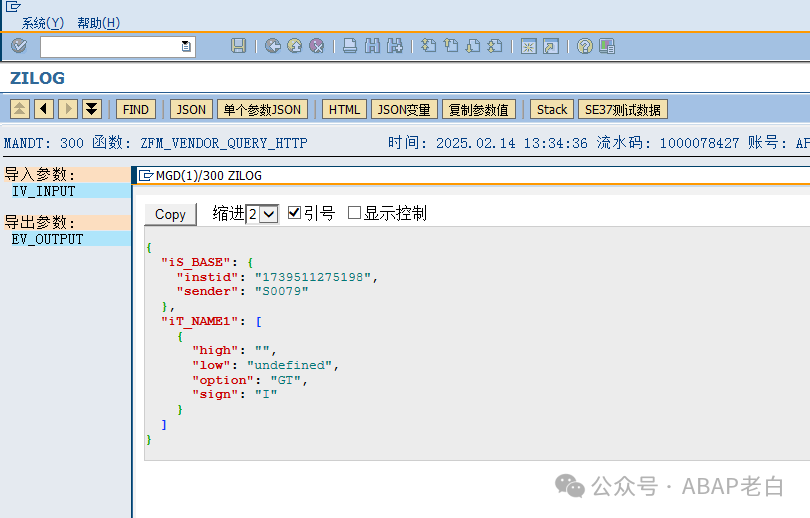Click the Find binoculars icon
Screen dimensions: 810x518
372,46
